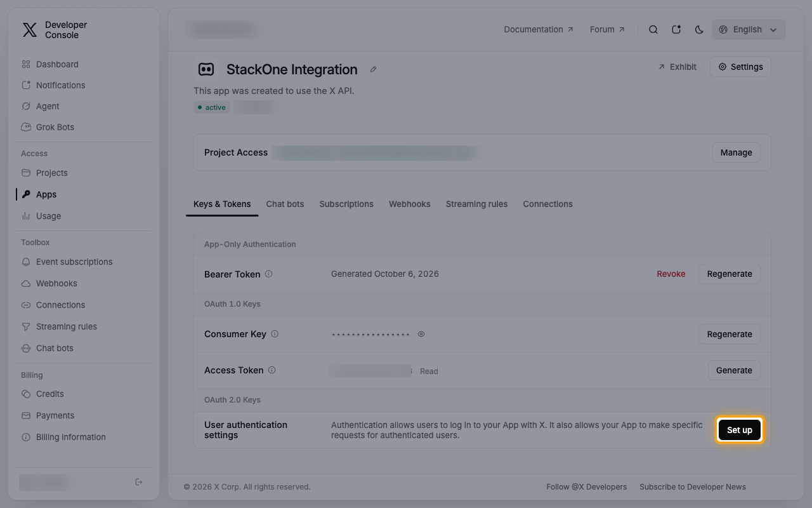The height and width of the screenshot is (508, 812).
Task: Open the search icon in top bar
Action: pos(653,30)
